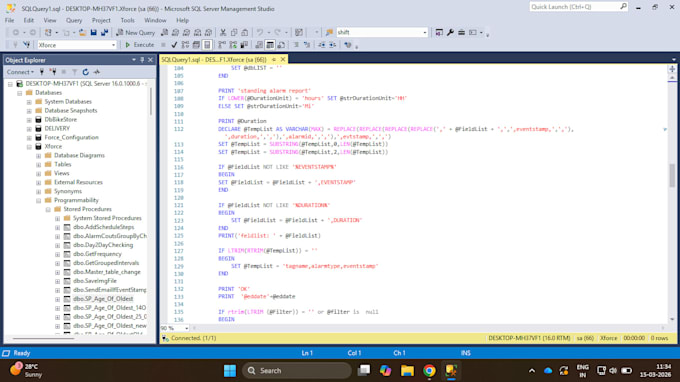Select the DELIVERY database
Image resolution: width=680 pixels, height=382 pixels.
57,128
